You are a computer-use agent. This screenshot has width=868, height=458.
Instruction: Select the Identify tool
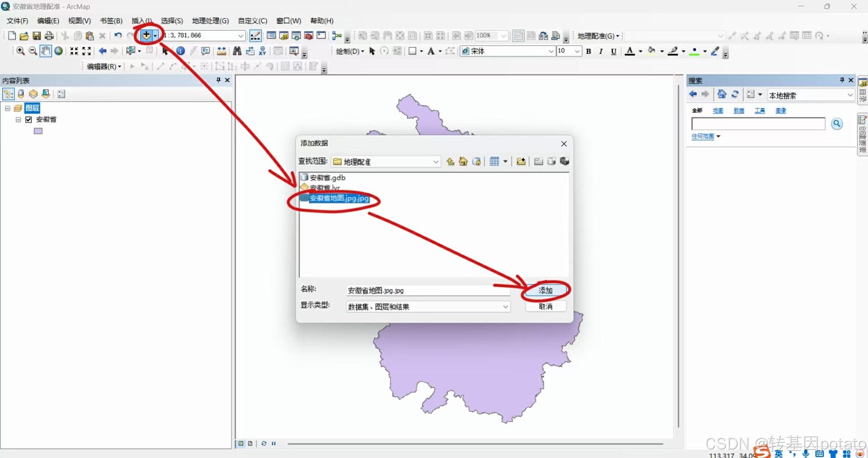click(x=180, y=51)
